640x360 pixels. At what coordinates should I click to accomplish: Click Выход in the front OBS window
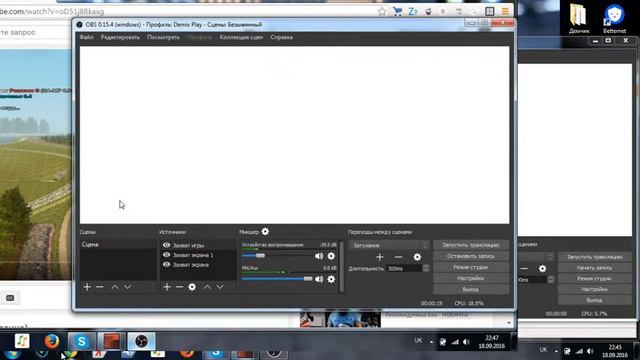click(471, 289)
